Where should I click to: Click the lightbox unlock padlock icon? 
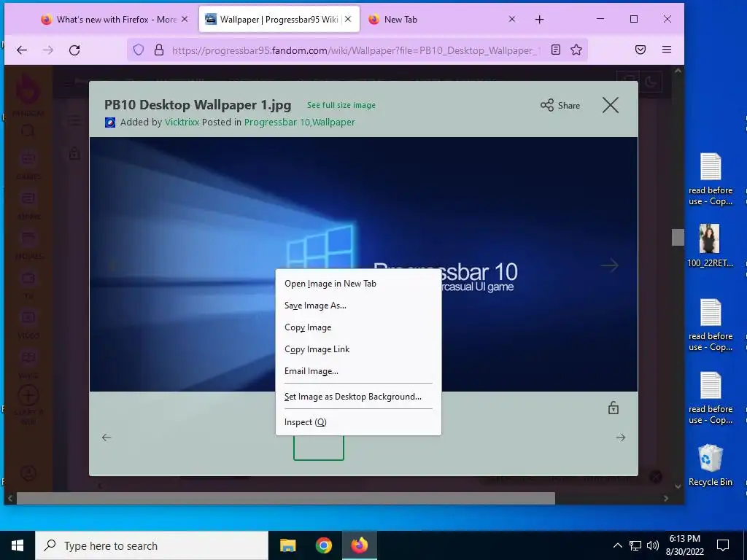coord(613,408)
